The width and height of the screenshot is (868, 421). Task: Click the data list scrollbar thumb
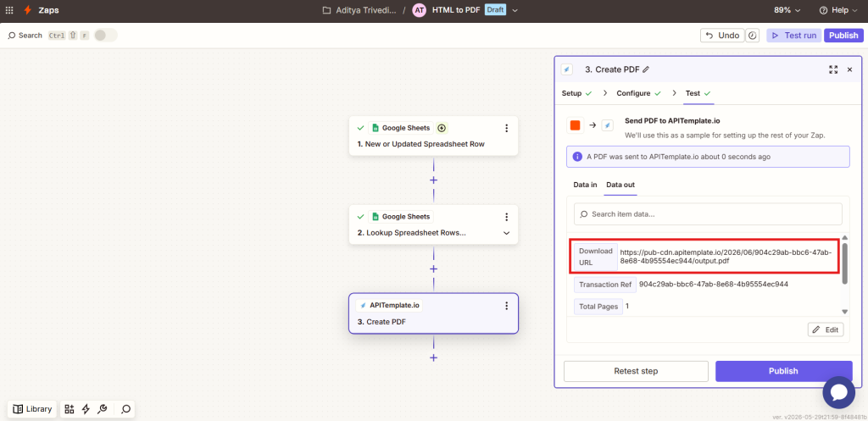click(x=845, y=263)
